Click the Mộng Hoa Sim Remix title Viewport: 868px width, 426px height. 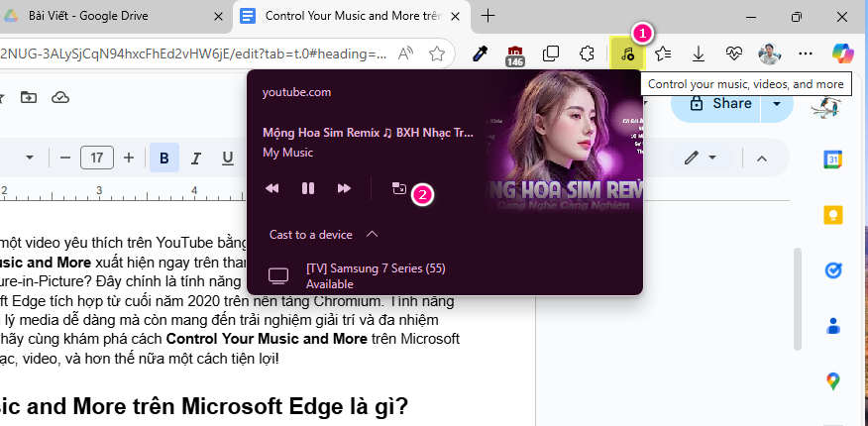coord(369,133)
